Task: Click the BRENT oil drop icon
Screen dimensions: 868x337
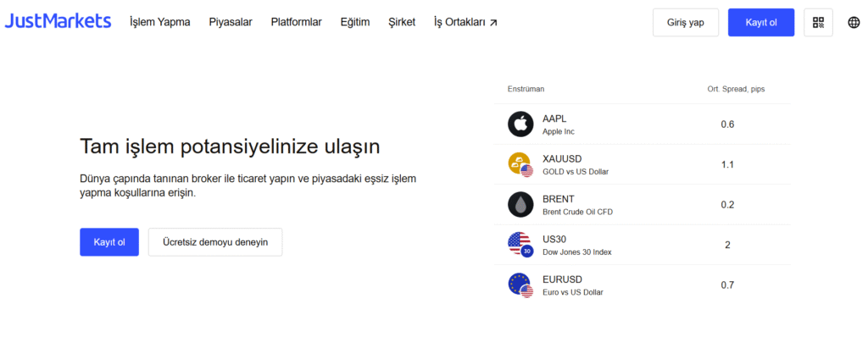Action: click(x=520, y=204)
